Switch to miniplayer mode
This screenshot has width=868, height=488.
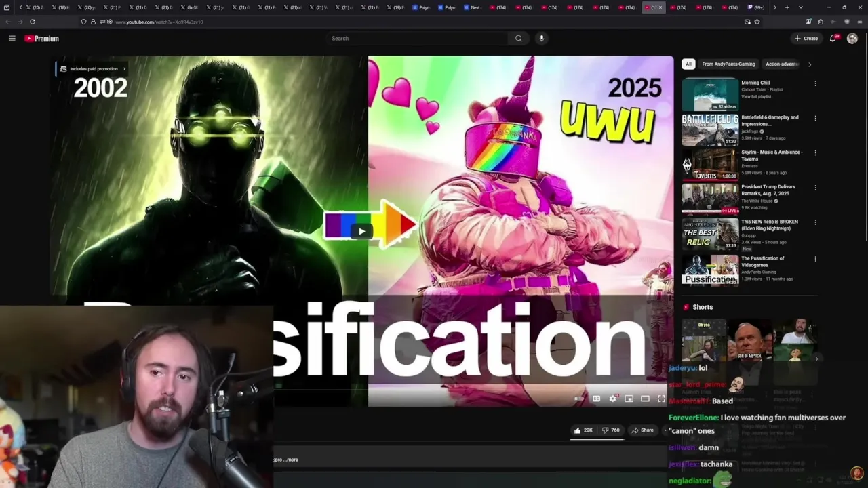pyautogui.click(x=629, y=399)
